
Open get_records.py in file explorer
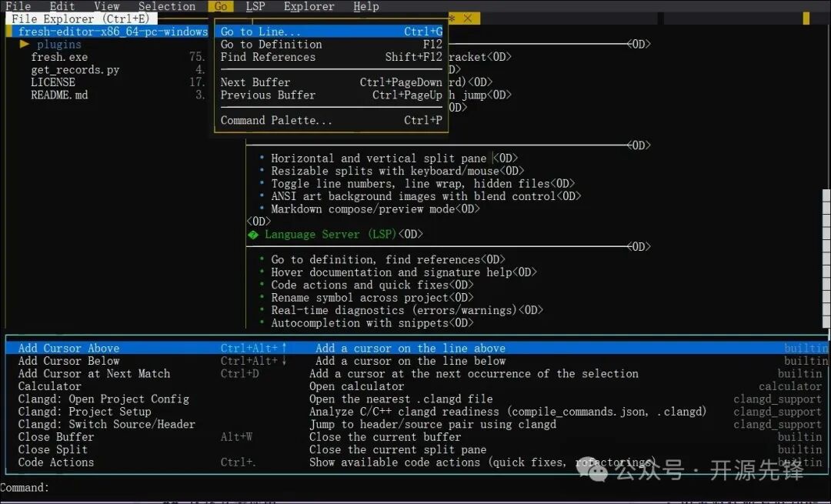[x=75, y=69]
